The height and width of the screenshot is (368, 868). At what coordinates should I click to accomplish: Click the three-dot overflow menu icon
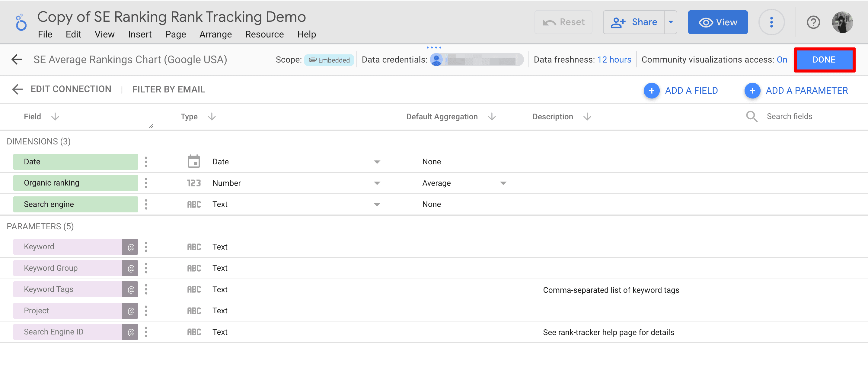pyautogui.click(x=771, y=22)
